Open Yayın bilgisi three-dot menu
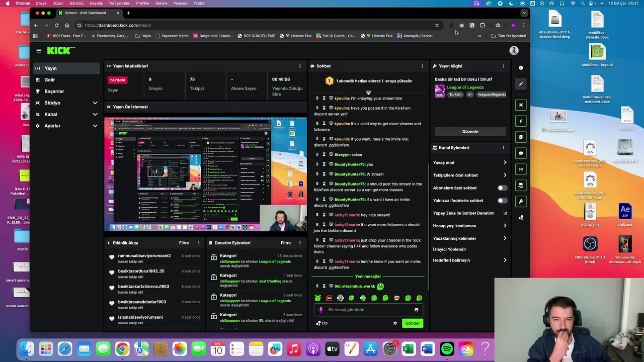Screen dimensions: 644x362 503,66
